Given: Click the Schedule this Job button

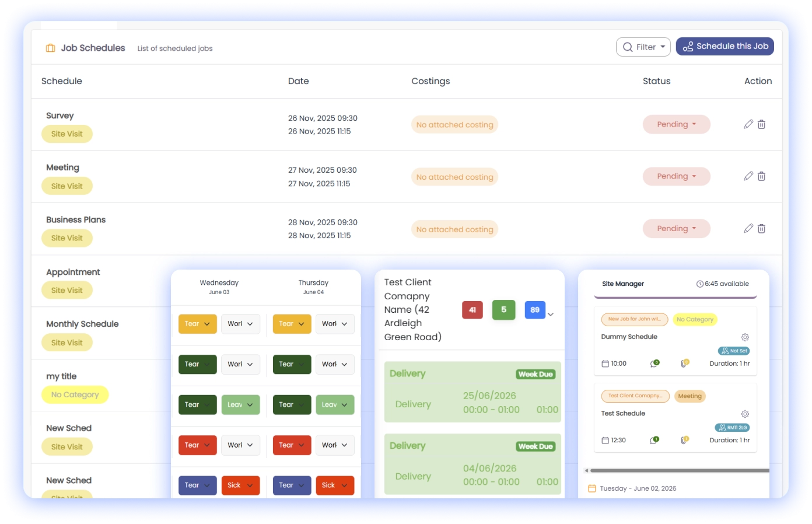Looking at the screenshot, I should 725,47.
